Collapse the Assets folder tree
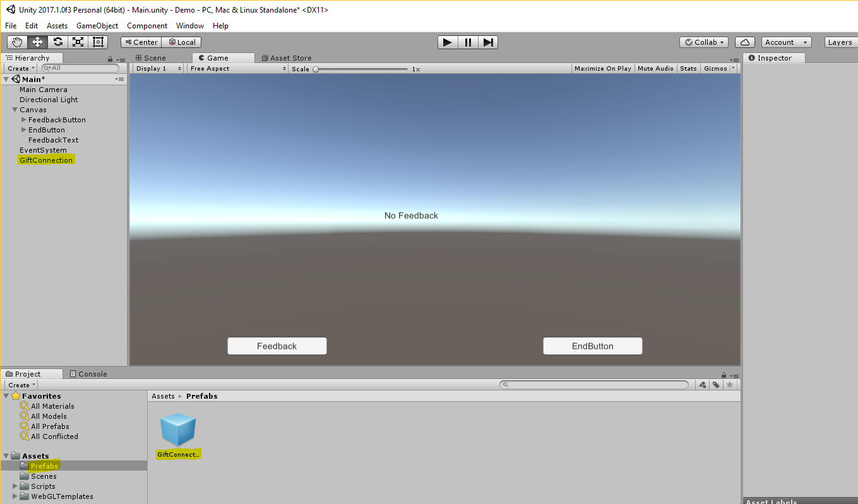This screenshot has width=858, height=504. [x=6, y=456]
